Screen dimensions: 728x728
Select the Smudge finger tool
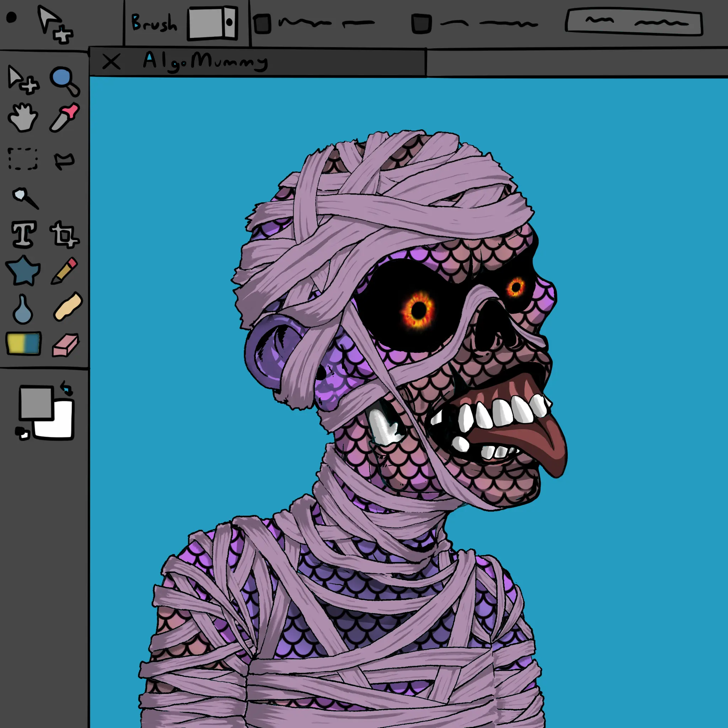(x=68, y=306)
